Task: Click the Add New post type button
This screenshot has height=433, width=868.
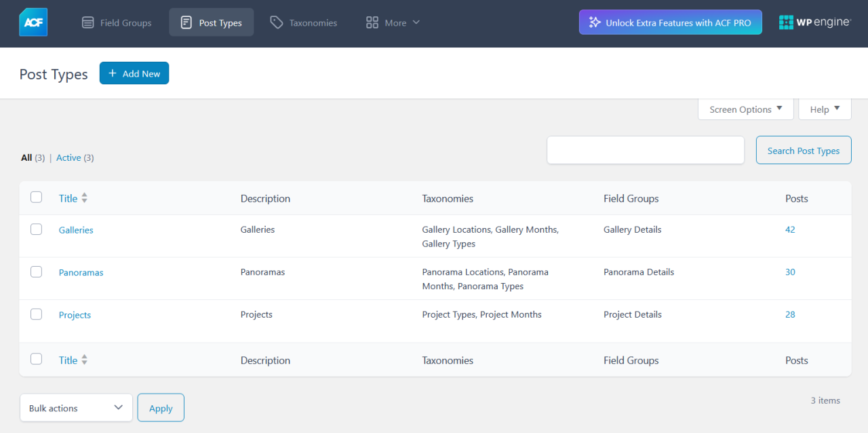Action: (x=134, y=73)
